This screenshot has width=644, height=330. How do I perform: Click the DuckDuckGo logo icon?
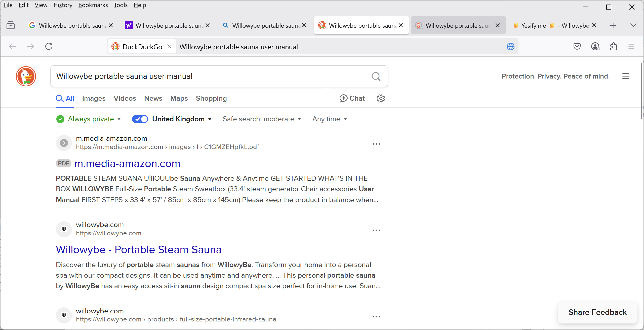point(26,76)
